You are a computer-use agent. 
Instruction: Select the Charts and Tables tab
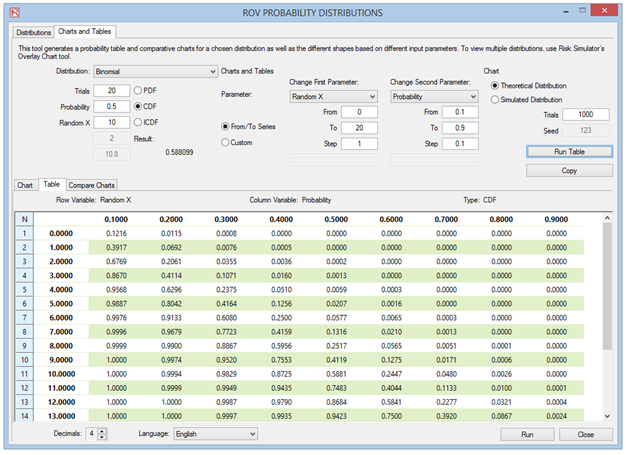click(84, 31)
